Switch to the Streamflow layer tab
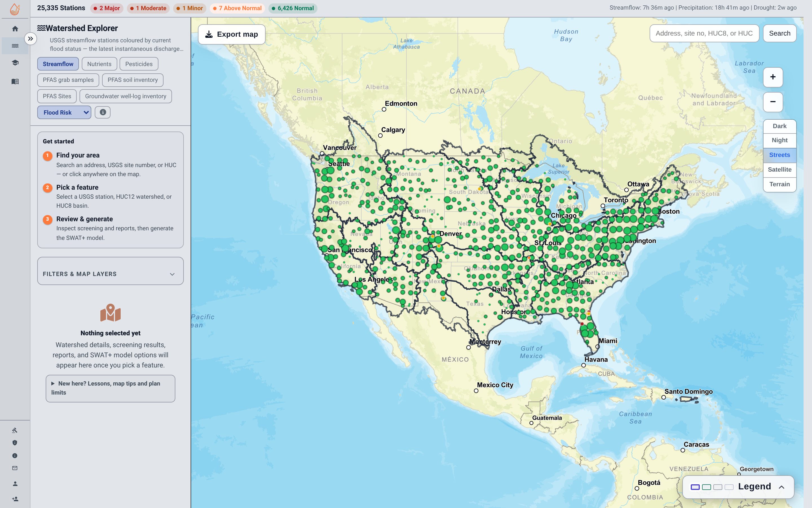 (58, 64)
